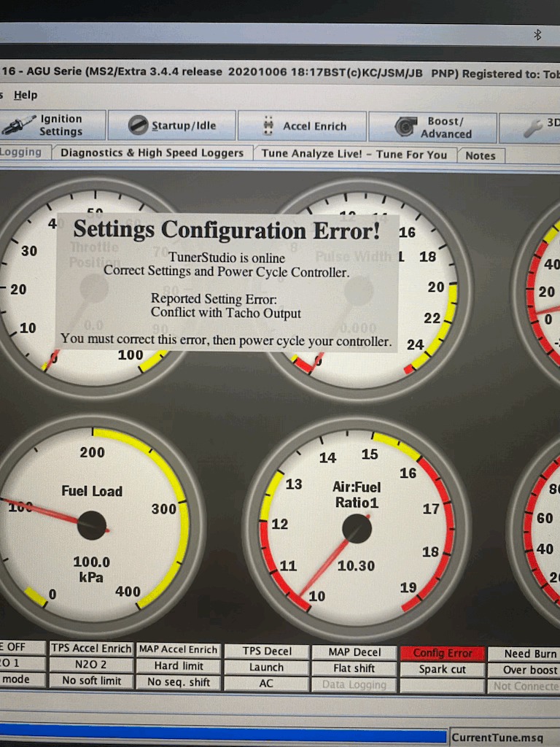
Task: Click the Spark cut status indicator
Action: [443, 669]
